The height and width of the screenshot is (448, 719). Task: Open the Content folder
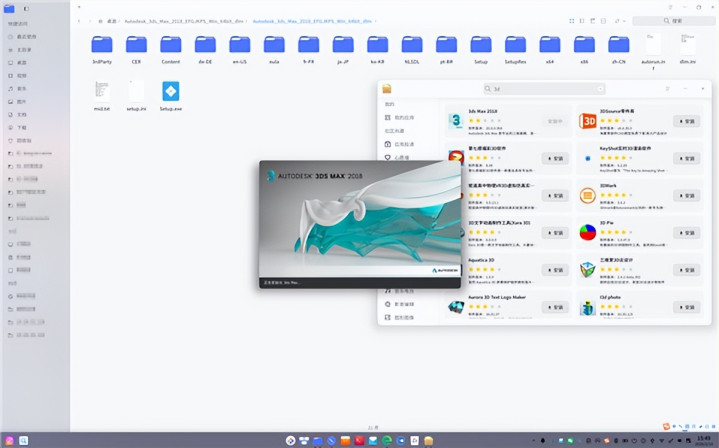(x=171, y=44)
